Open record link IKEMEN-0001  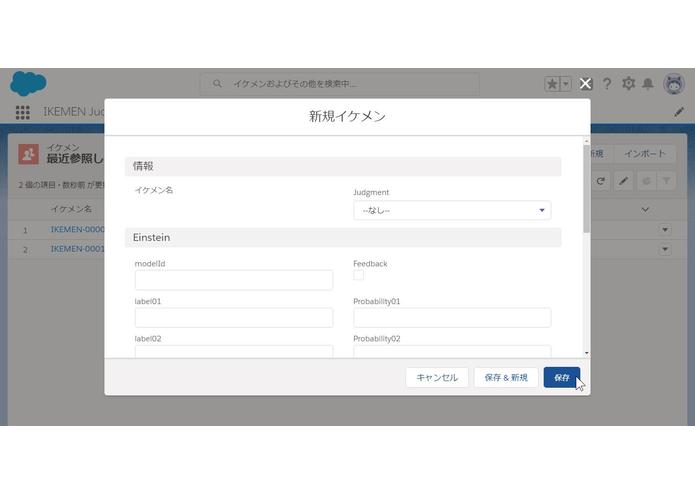tap(78, 249)
